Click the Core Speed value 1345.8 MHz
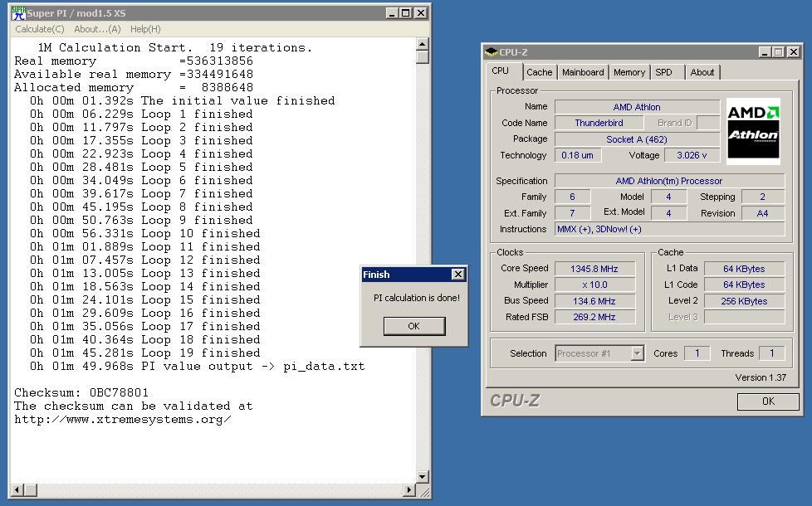This screenshot has width=812, height=506. point(594,269)
